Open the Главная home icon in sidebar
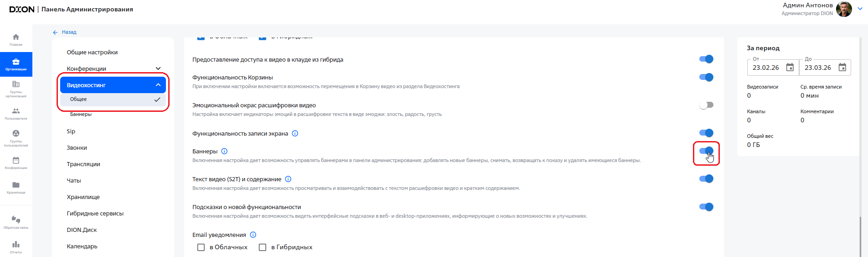 16,39
